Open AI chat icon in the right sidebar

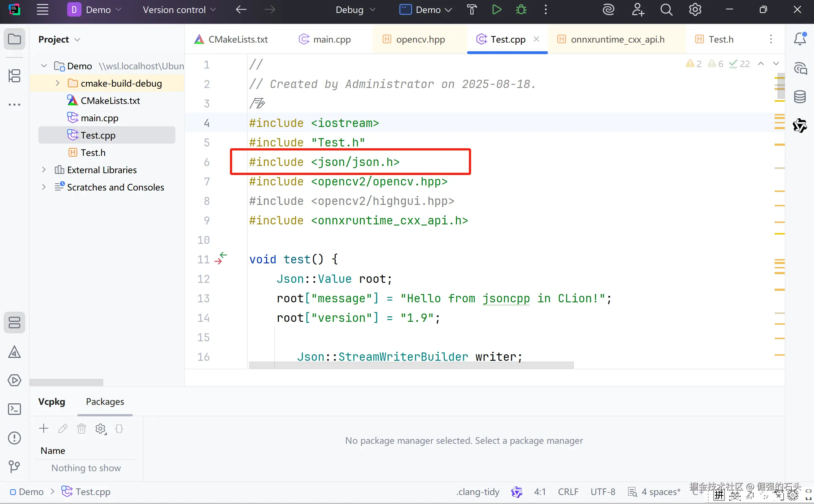[x=800, y=68]
